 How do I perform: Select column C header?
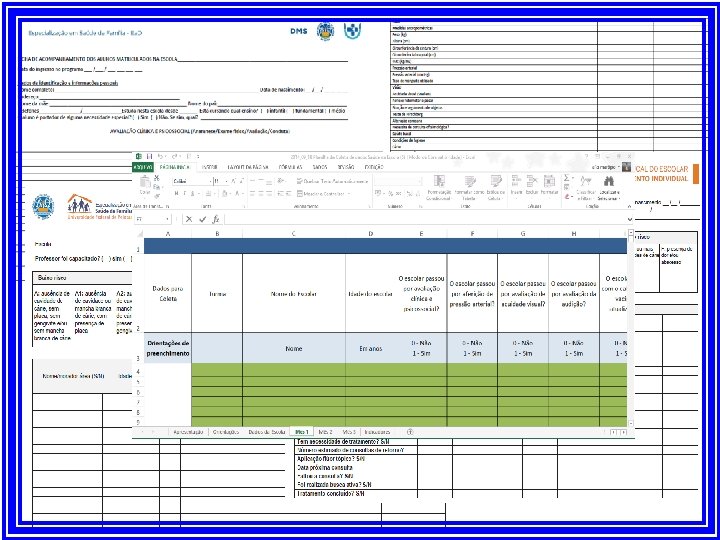(294, 234)
